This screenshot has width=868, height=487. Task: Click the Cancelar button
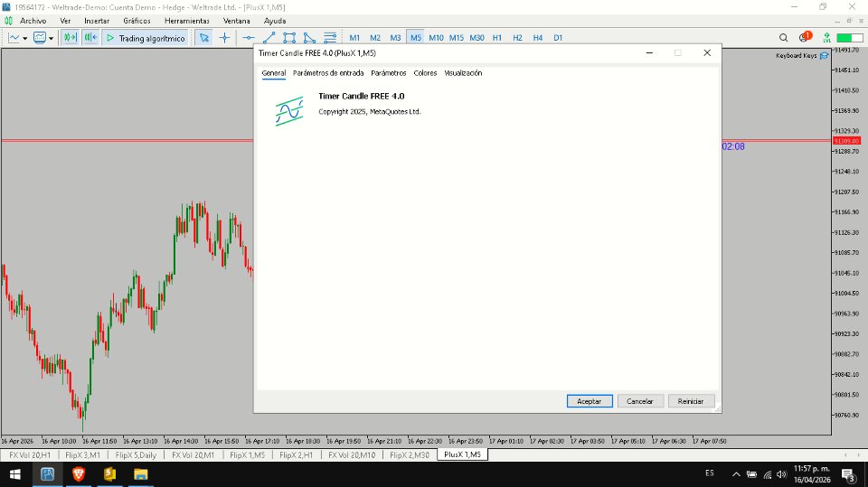[640, 401]
